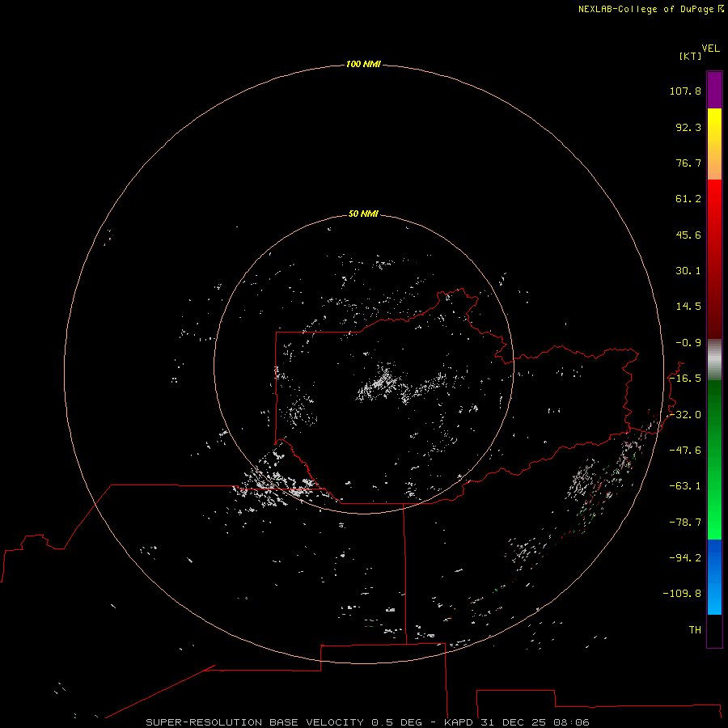Image resolution: width=728 pixels, height=728 pixels.
Task: Click the yellow segment of the color bar
Action: pyautogui.click(x=714, y=144)
